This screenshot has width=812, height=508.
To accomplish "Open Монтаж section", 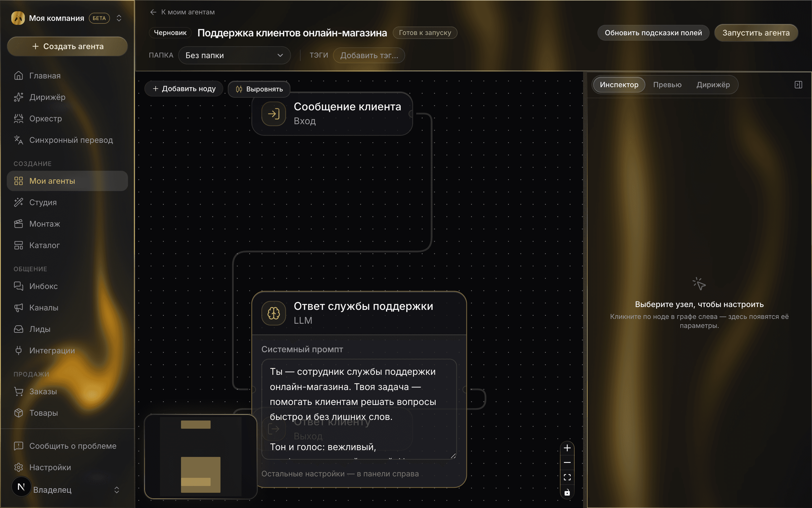I will click(67, 224).
